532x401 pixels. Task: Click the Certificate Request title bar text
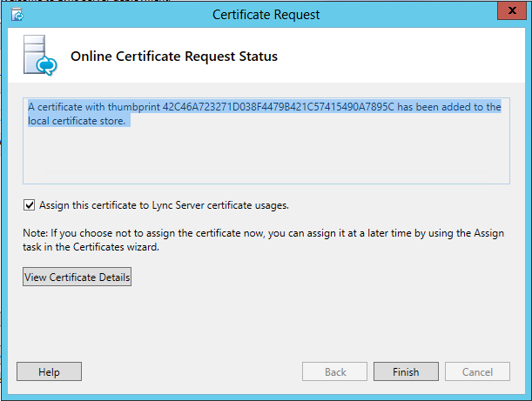pos(266,15)
